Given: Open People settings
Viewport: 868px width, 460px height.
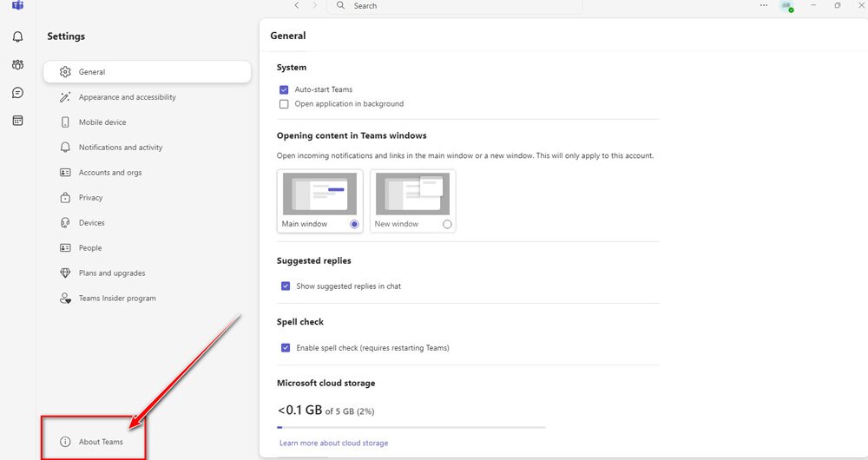Looking at the screenshot, I should pos(148,248).
